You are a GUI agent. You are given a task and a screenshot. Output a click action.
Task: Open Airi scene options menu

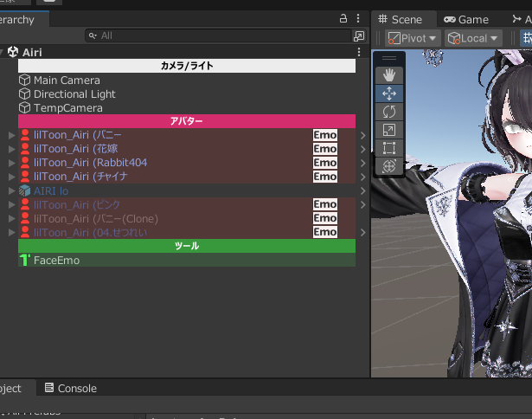coord(359,52)
